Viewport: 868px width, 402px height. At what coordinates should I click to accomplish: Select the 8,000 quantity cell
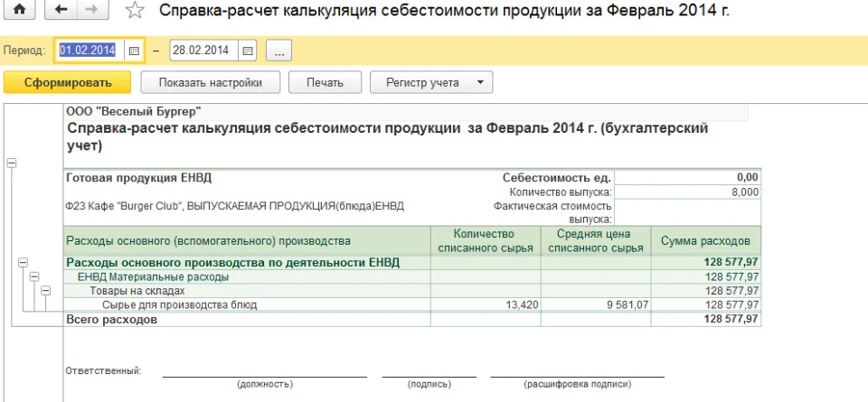click(687, 192)
